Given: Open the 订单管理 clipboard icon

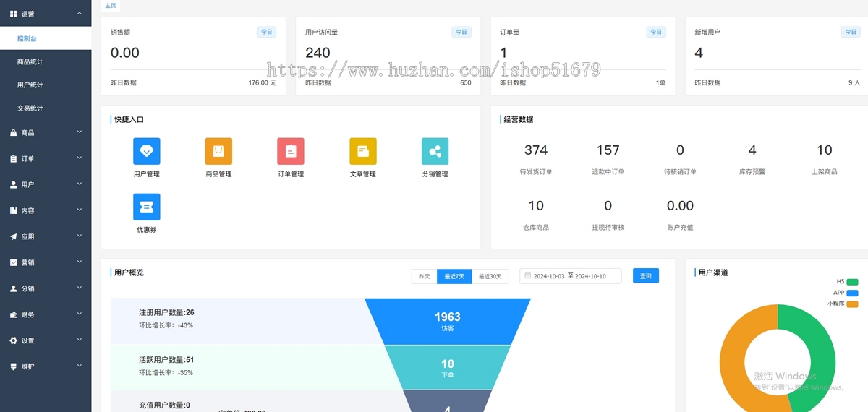Looking at the screenshot, I should click(291, 151).
